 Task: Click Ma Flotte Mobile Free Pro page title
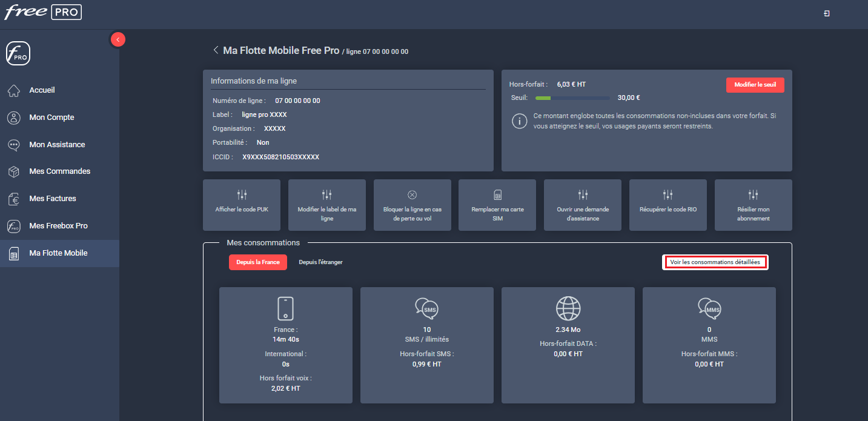pyautogui.click(x=281, y=50)
